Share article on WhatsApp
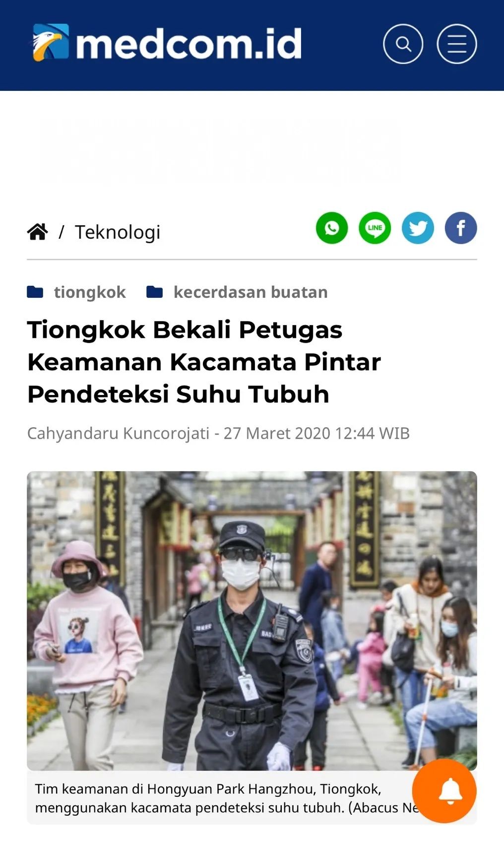The width and height of the screenshot is (504, 848). [332, 228]
